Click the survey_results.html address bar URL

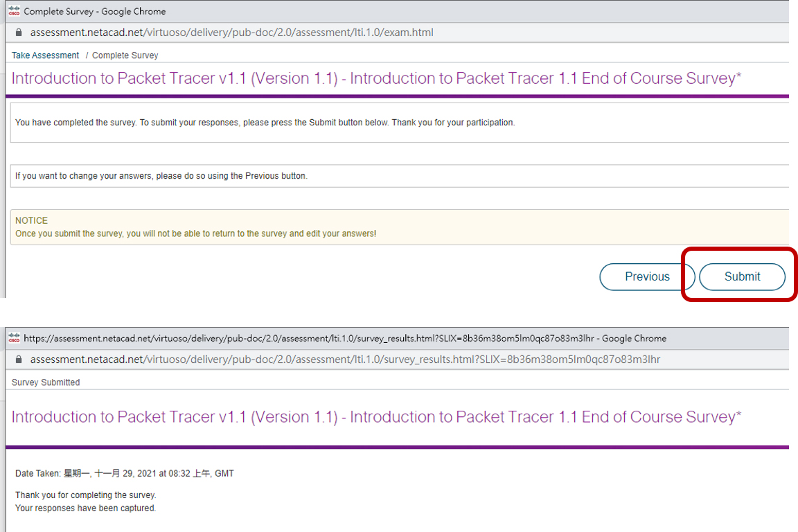345,360
